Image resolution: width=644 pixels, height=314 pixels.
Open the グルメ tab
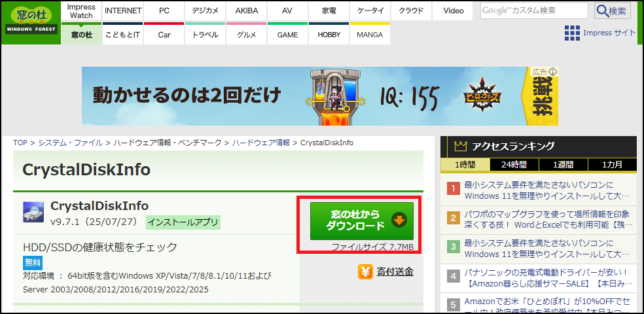[x=247, y=34]
